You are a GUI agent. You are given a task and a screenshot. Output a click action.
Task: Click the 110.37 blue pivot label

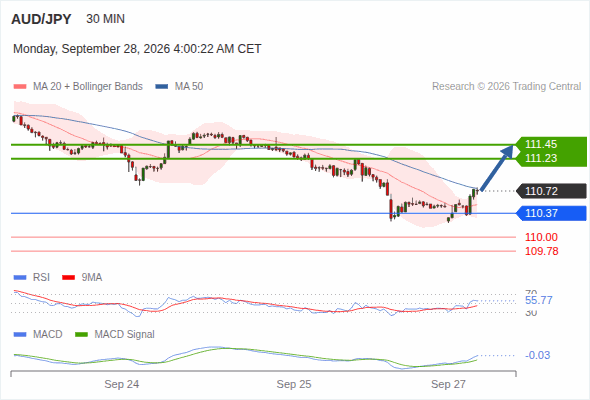pyautogui.click(x=551, y=213)
